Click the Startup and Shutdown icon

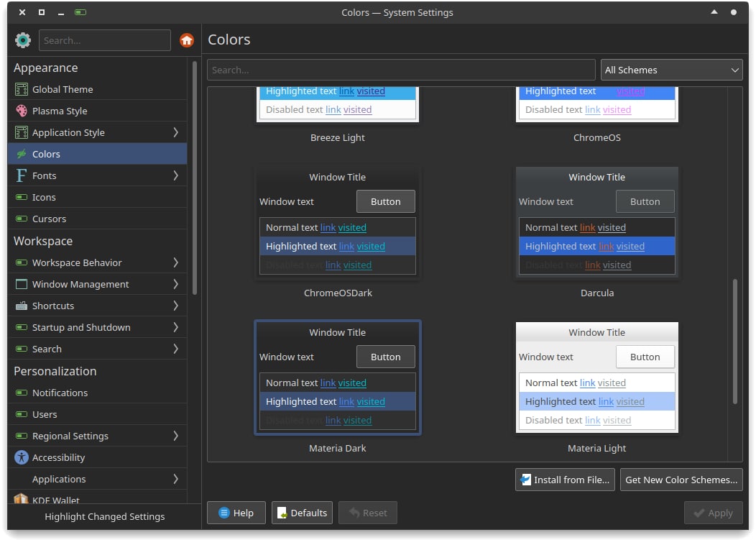coord(22,327)
